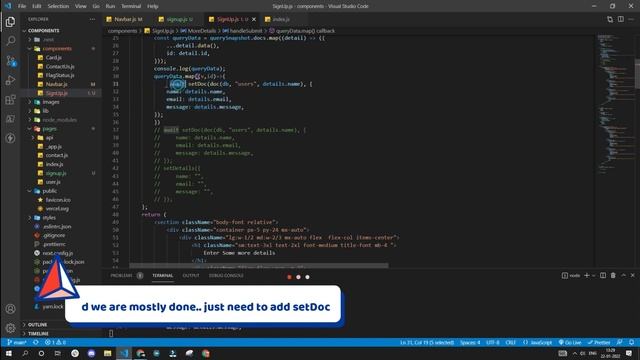Click the Spaces: 4 indentation setting
This screenshot has width=640, height=360.
[470, 342]
